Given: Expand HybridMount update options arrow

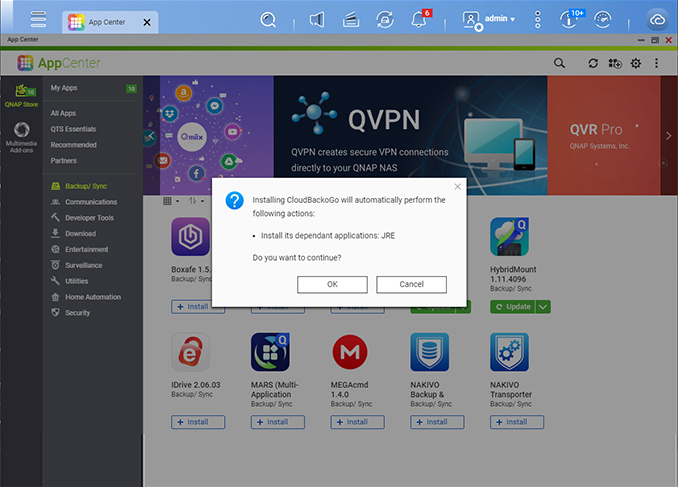Looking at the screenshot, I should point(543,307).
